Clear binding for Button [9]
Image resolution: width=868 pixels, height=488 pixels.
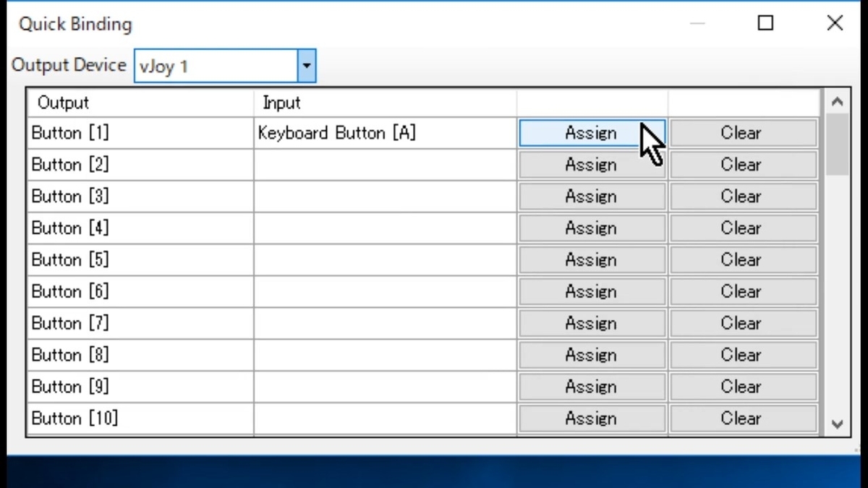743,388
